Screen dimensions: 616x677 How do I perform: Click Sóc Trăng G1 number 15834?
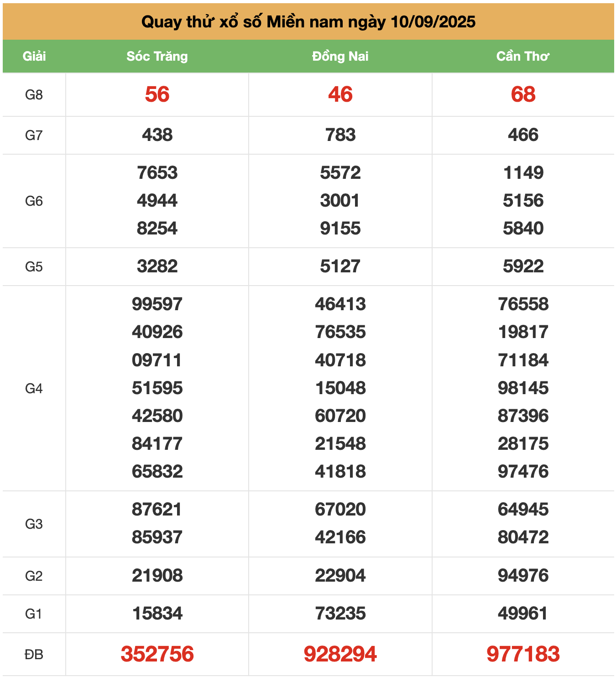coord(157,613)
